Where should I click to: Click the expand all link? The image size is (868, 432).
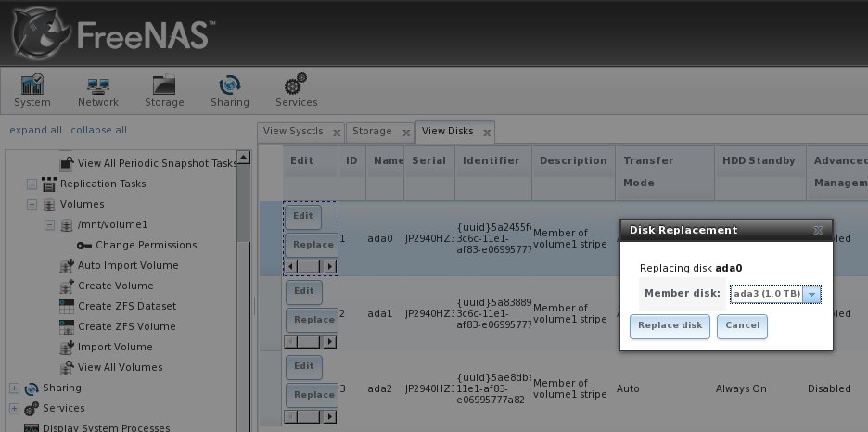pos(35,130)
